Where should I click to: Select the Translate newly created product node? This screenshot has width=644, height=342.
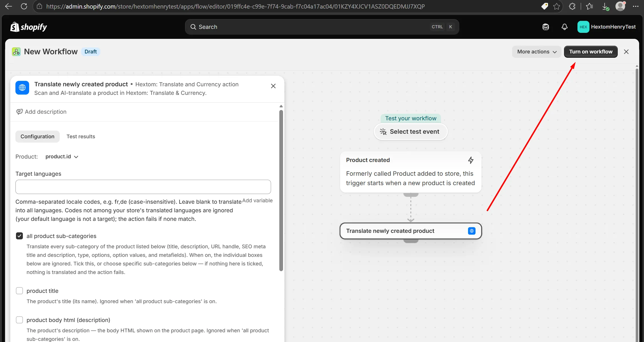coord(411,231)
